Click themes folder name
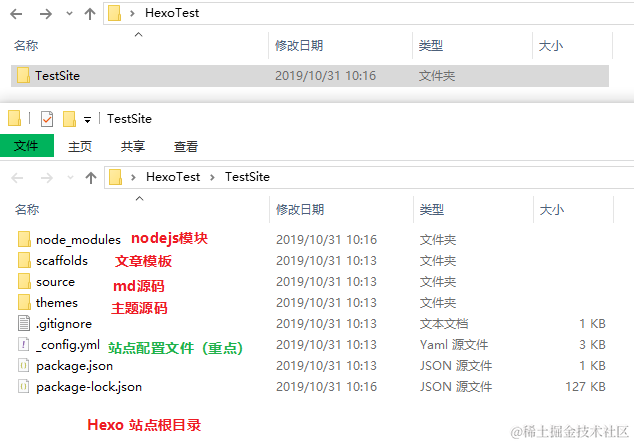634x444 pixels. point(57,302)
